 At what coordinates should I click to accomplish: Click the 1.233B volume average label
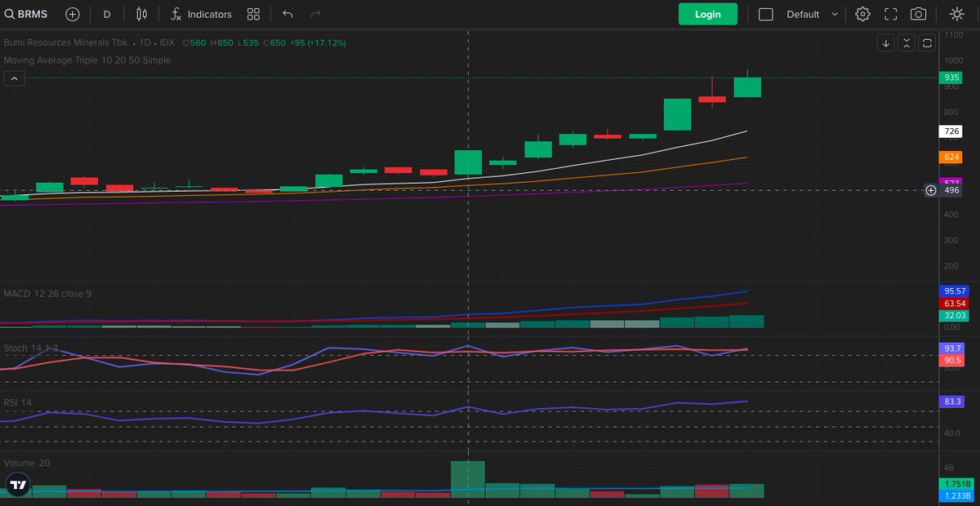[957, 495]
